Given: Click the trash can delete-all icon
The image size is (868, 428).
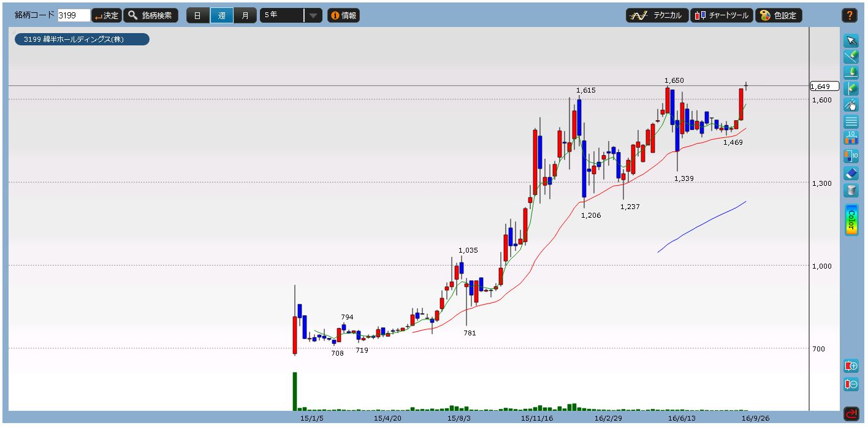Looking at the screenshot, I should [x=851, y=190].
